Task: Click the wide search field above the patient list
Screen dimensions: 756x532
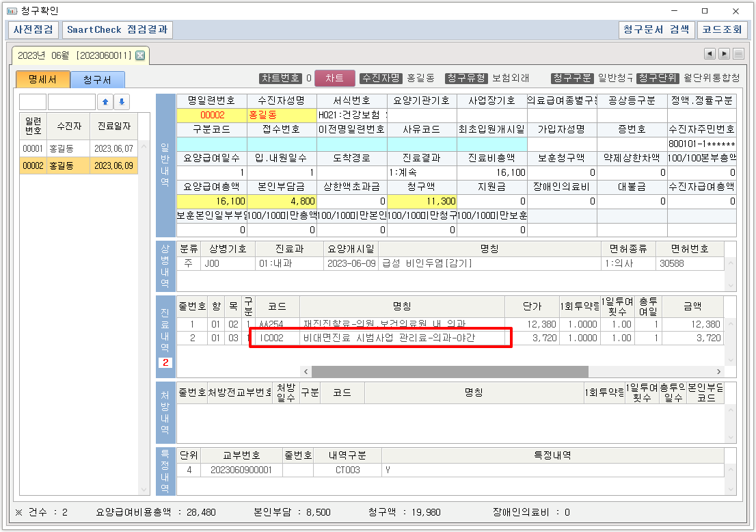Action: 71,102
